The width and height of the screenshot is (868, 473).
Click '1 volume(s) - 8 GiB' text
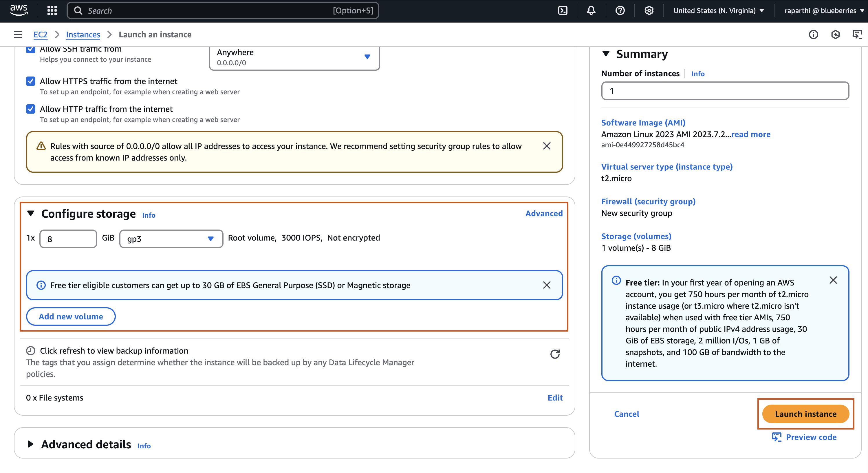pyautogui.click(x=636, y=248)
